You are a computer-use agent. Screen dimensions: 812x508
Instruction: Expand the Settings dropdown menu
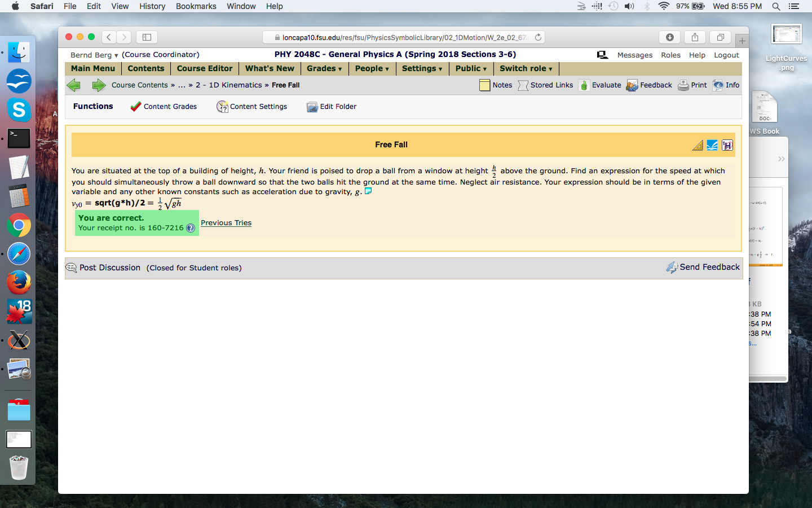[422, 68]
